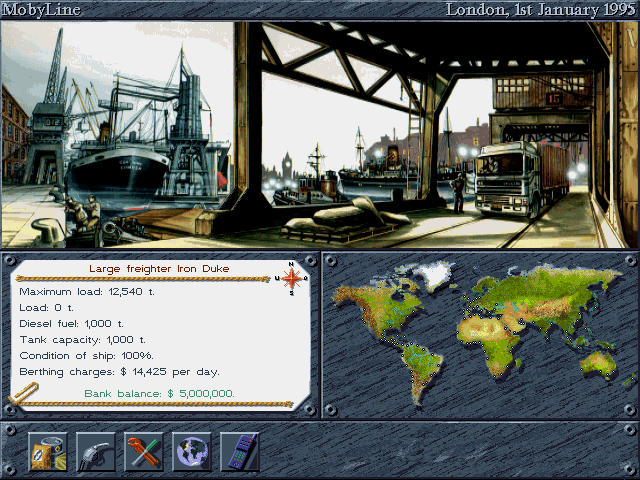
Task: Click the truck in the harbor scene
Action: [x=522, y=180]
